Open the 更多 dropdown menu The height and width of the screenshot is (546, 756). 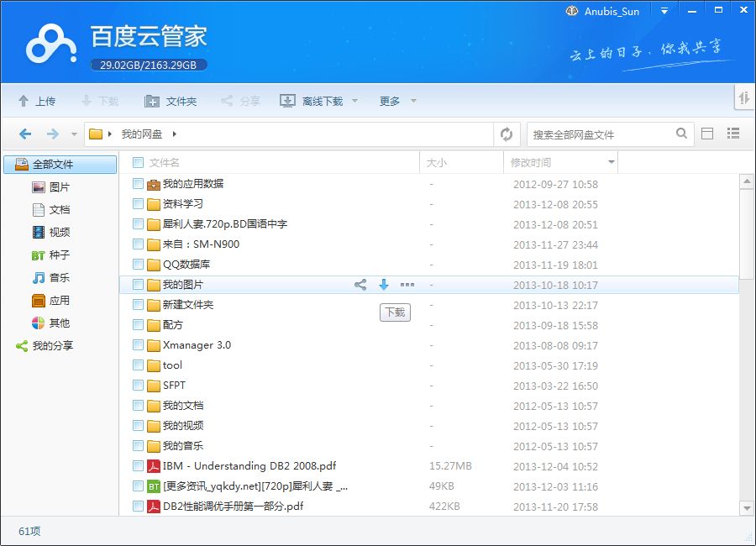pyautogui.click(x=398, y=101)
